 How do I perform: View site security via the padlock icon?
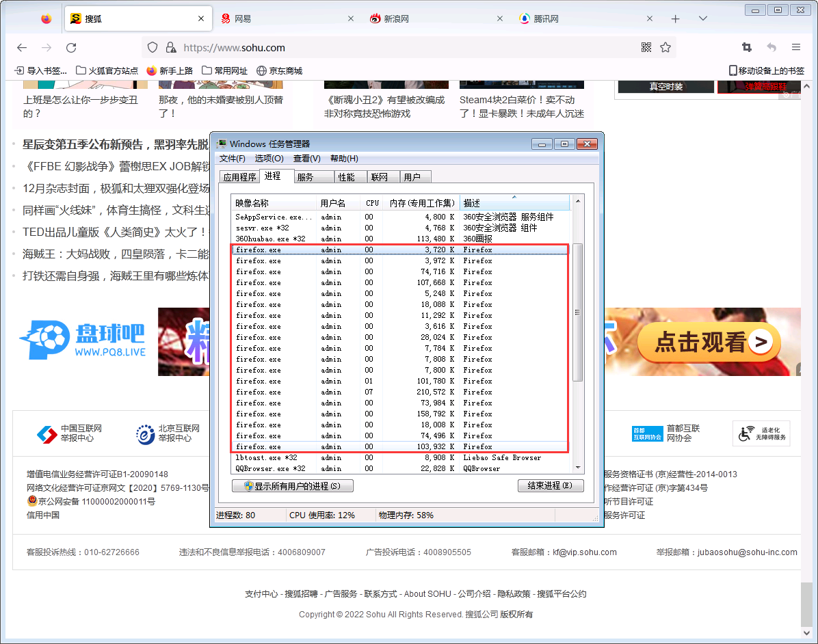[170, 47]
